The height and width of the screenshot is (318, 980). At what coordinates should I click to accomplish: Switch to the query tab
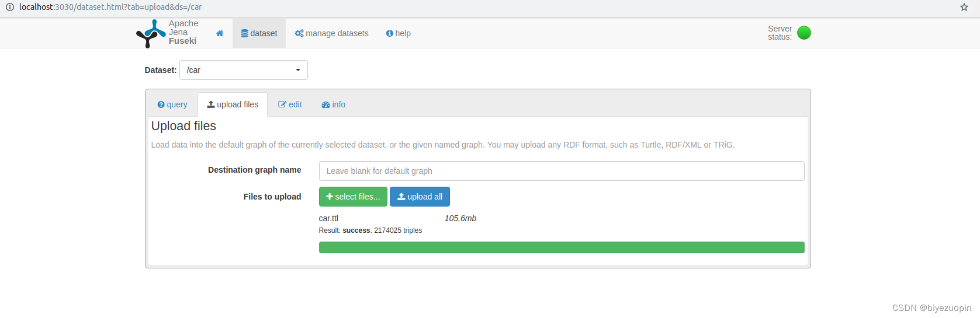tap(172, 104)
